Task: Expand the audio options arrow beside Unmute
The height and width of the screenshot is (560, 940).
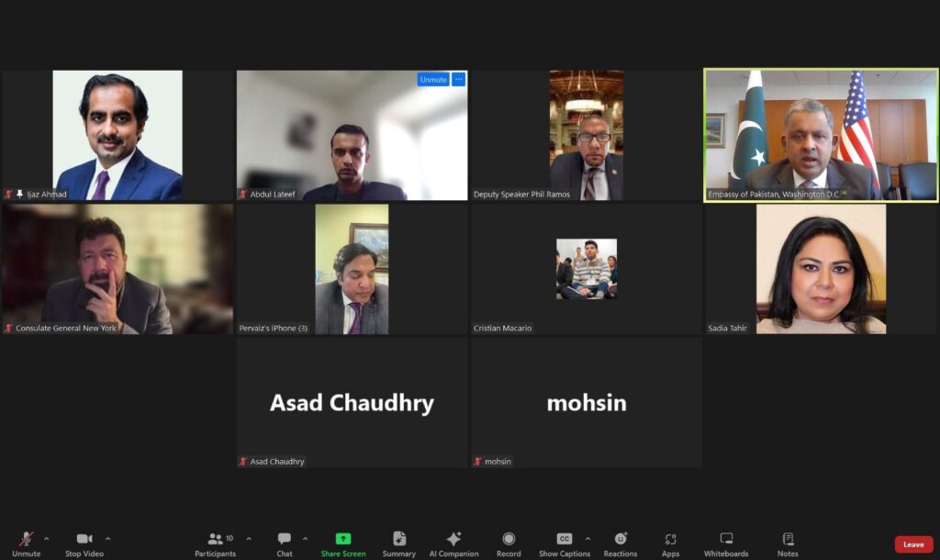Action: (46, 538)
